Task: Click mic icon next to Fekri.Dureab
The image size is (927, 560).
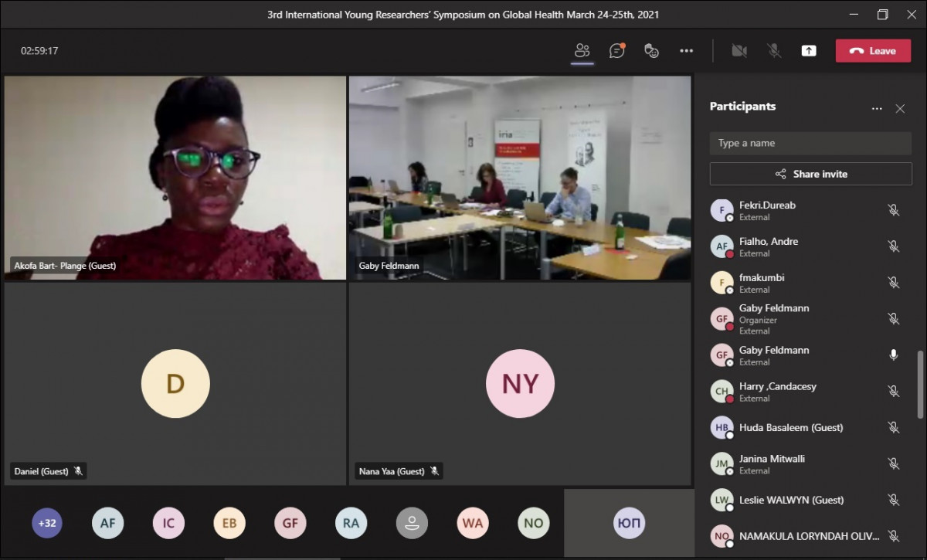Action: pos(893,210)
